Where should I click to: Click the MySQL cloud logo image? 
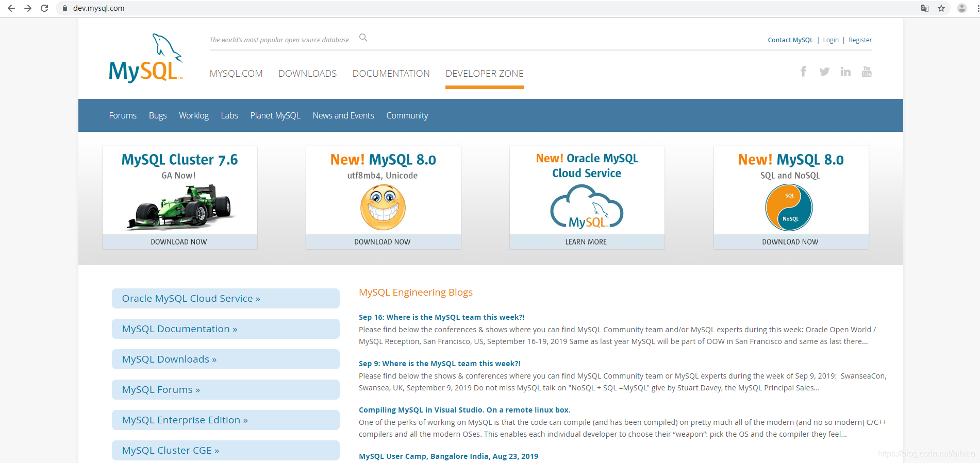[587, 207]
